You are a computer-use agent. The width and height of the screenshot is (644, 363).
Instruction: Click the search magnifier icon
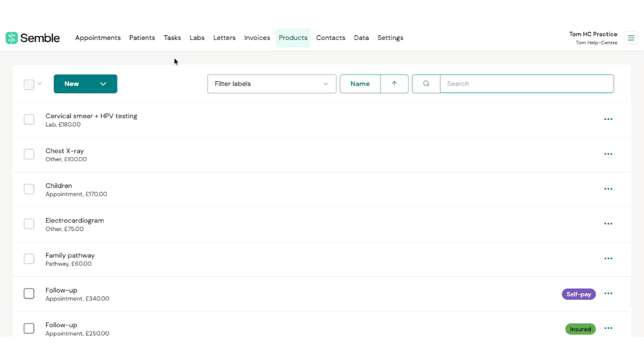(x=426, y=84)
